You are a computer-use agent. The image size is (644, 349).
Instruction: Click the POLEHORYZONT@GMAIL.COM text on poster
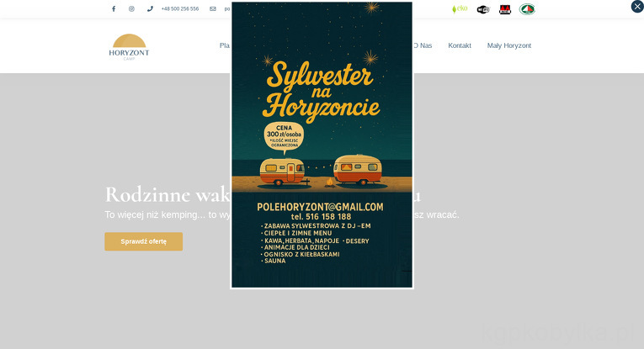coord(320,207)
